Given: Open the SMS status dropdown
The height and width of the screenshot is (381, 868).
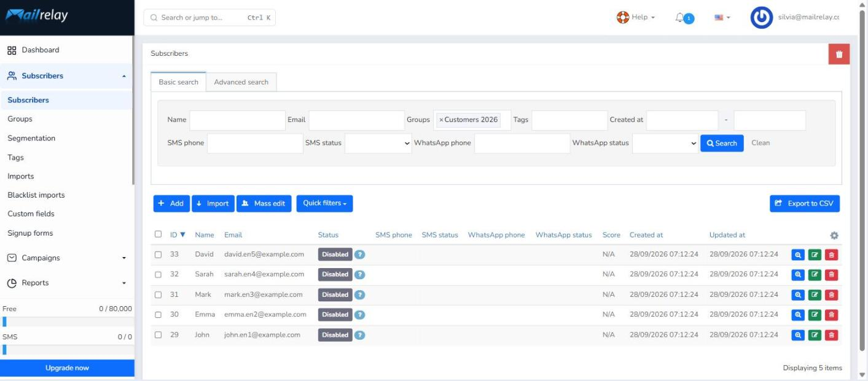Looking at the screenshot, I should pyautogui.click(x=378, y=143).
